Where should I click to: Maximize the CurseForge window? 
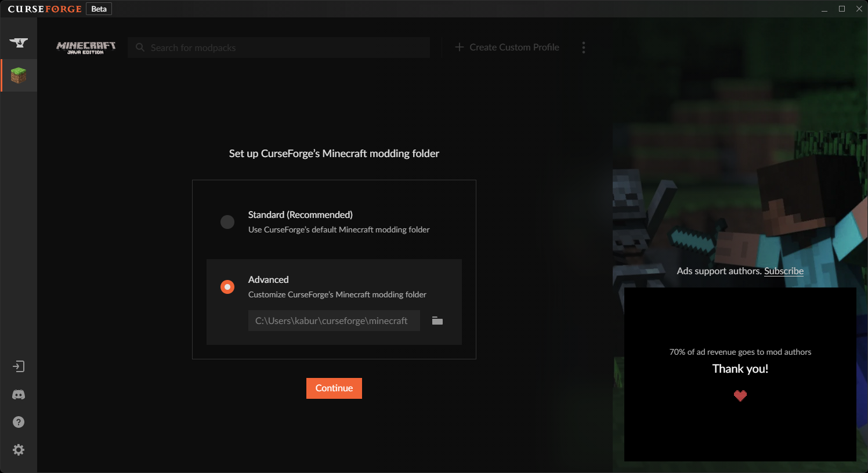coord(842,9)
